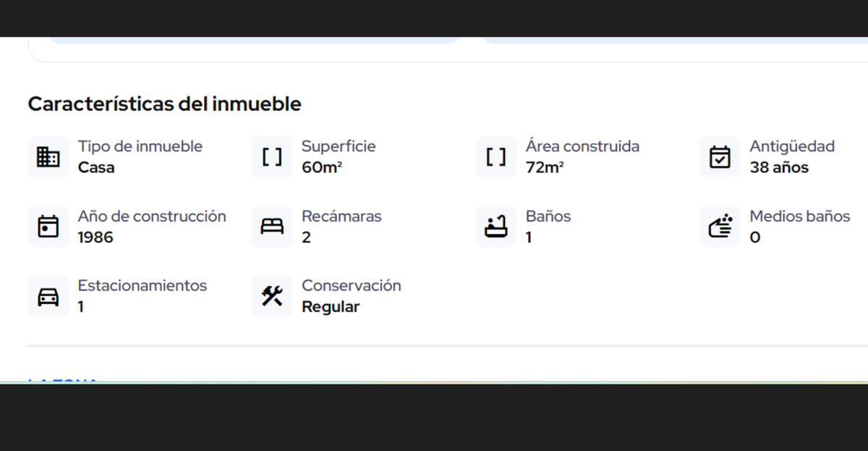
Task: Click the Antigüedad calendar-check icon
Action: [720, 156]
